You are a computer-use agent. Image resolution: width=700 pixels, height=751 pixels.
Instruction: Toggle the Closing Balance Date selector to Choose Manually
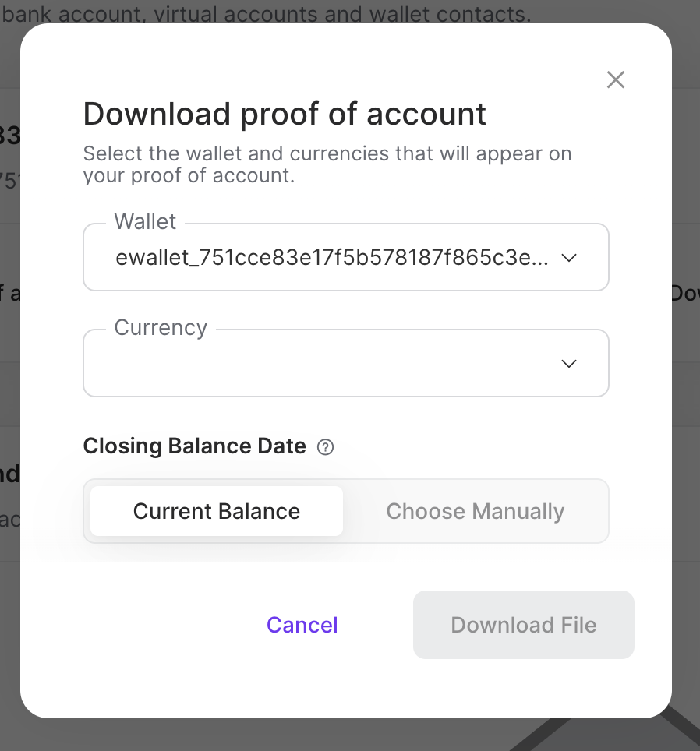[x=475, y=511]
